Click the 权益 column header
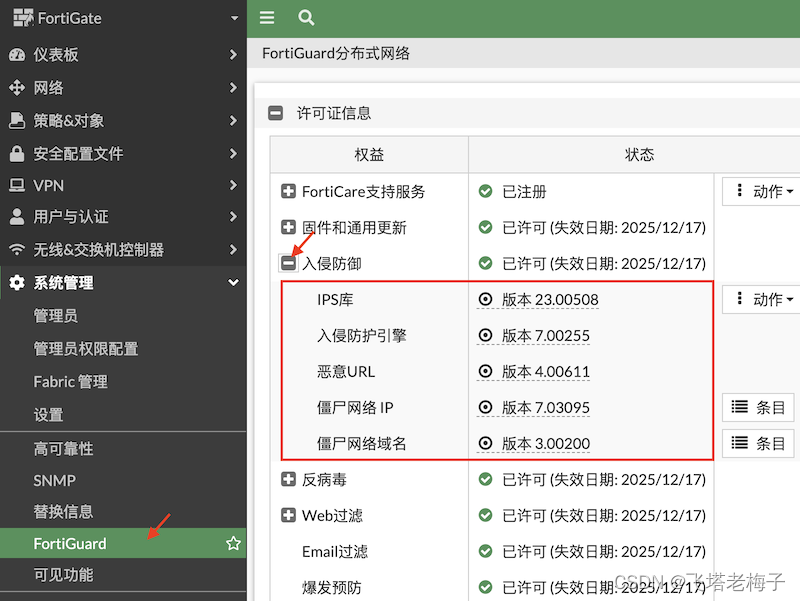Image resolution: width=800 pixels, height=601 pixels. tap(369, 155)
